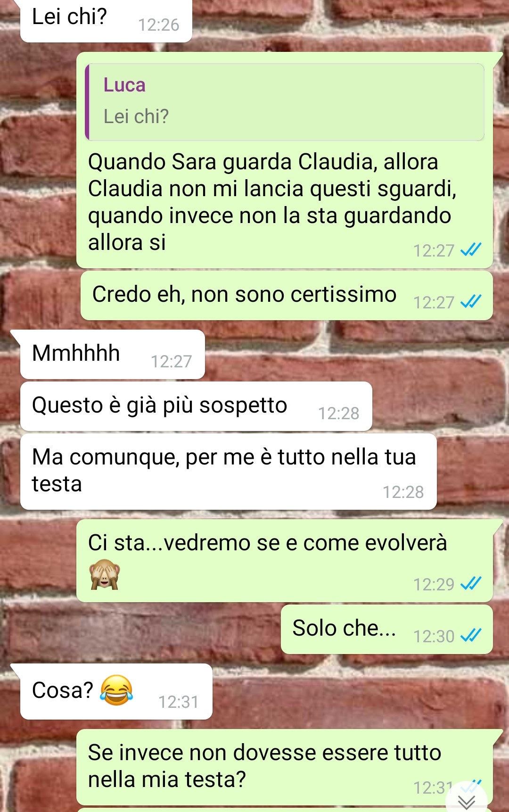Tap the scroll-to-bottom double chevron button
The image size is (509, 812).
point(466,801)
